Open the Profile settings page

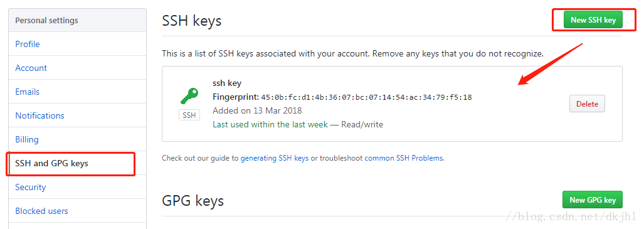[x=28, y=44]
